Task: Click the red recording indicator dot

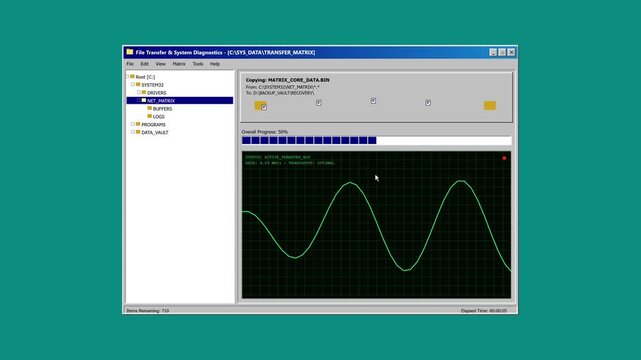Action: click(x=504, y=158)
